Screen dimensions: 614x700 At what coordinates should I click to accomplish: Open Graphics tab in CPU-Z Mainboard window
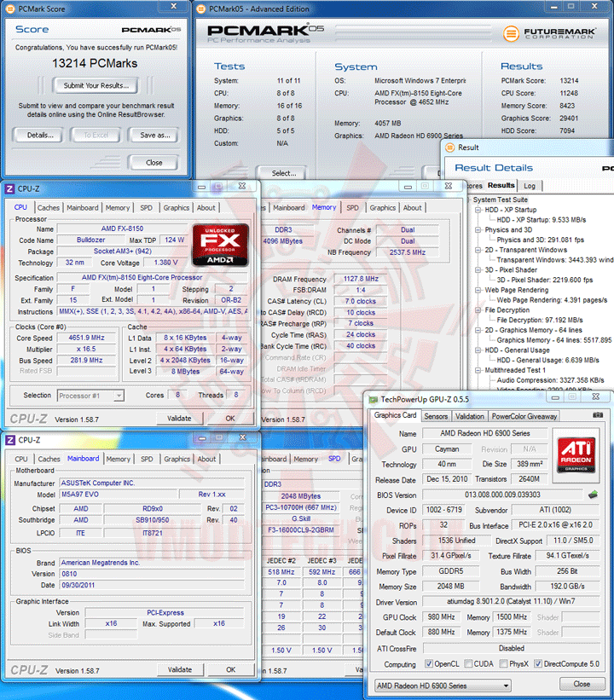click(177, 459)
